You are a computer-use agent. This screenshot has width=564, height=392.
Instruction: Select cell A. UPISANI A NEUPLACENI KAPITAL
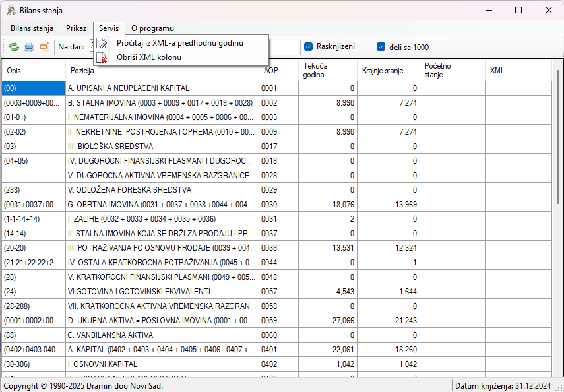point(162,88)
